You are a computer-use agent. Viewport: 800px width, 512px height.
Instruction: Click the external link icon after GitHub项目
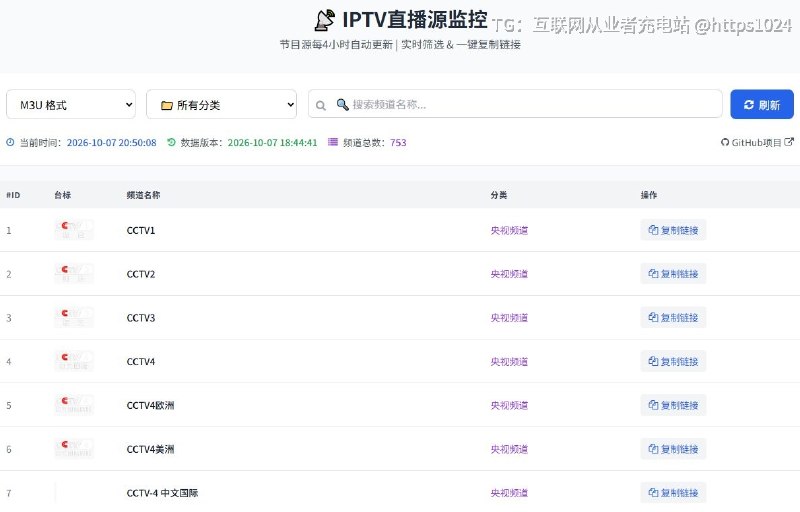click(x=789, y=142)
